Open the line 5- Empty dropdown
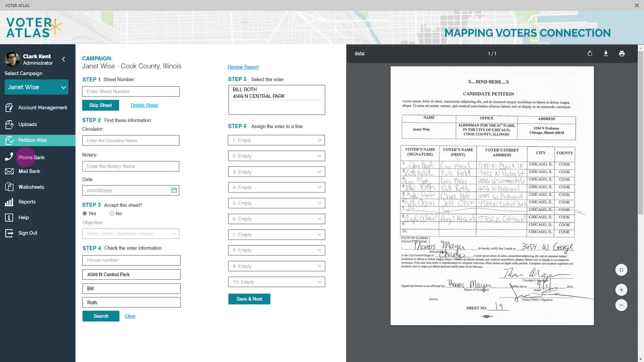 [x=277, y=203]
